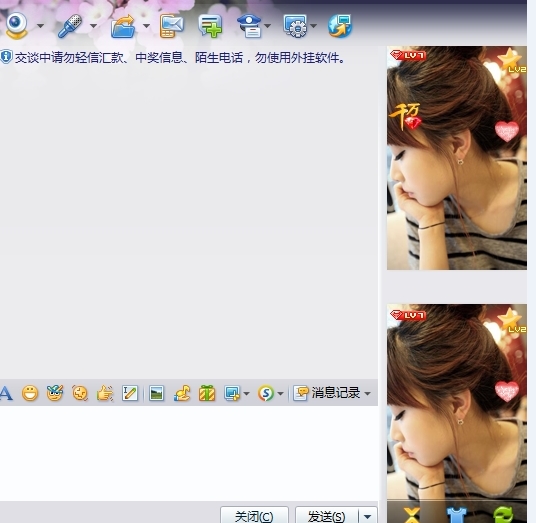Open the globe applications icon

340,26
